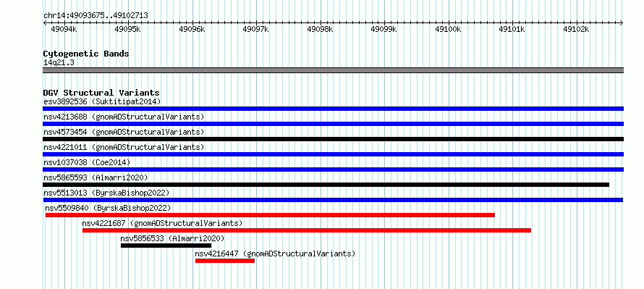Screen dimensions: 644x289
Task: Click the 49100k ruler position
Action: [x=448, y=30]
